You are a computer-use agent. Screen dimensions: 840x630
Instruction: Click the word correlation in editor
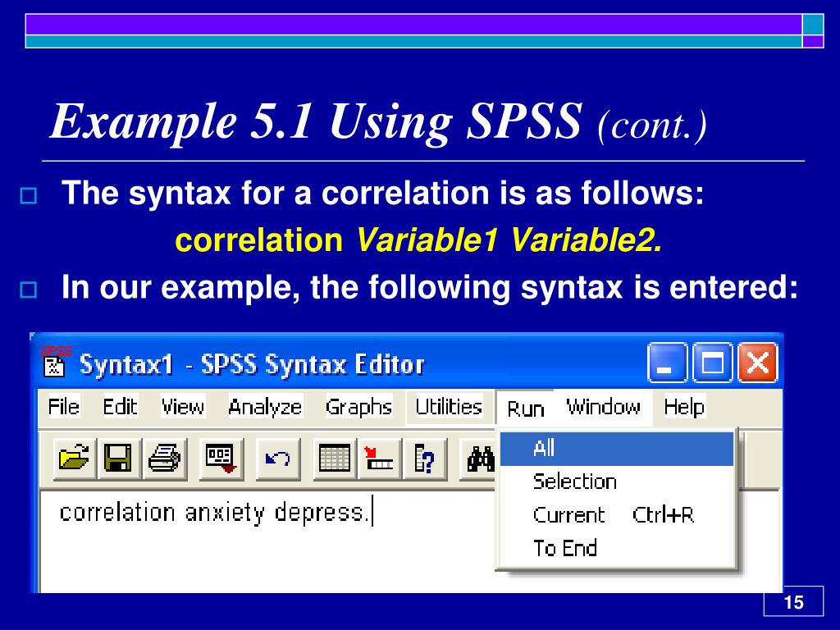coord(116,513)
